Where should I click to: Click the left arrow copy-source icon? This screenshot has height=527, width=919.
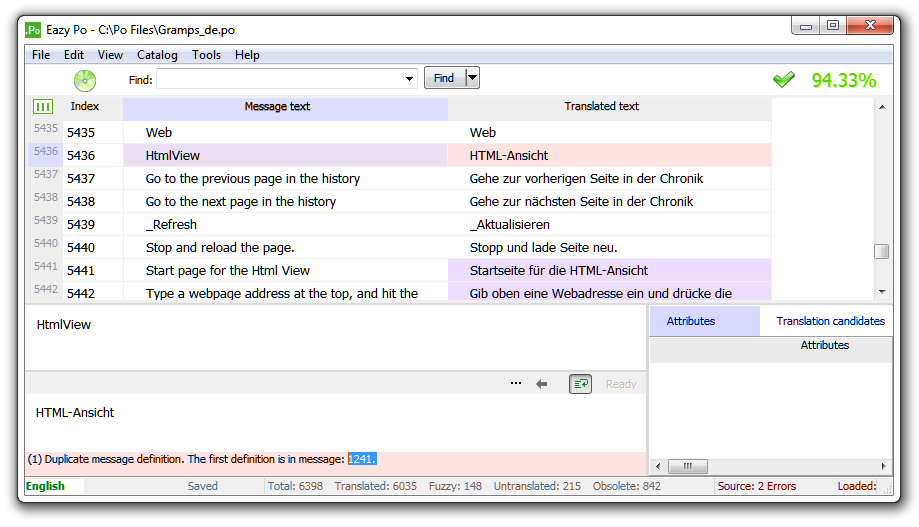coord(542,383)
